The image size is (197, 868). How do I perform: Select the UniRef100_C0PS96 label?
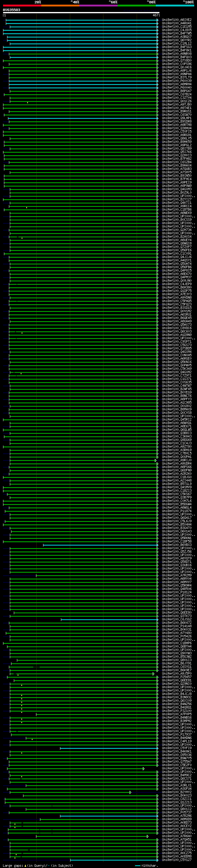coord(177,64)
